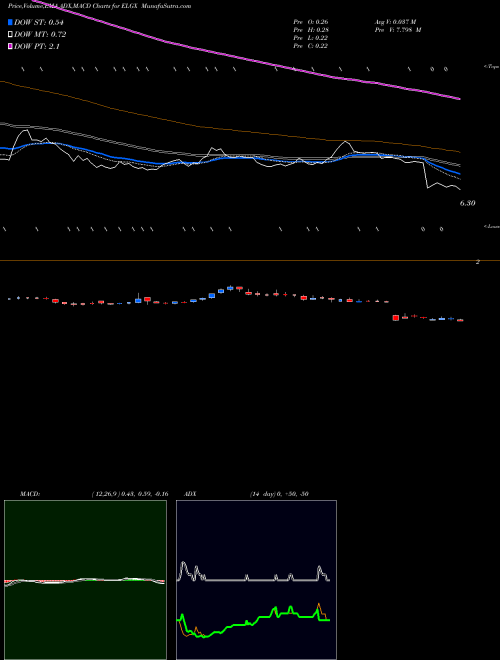Click the large red gap-down candlestick
The height and width of the screenshot is (660, 500).
[396, 318]
